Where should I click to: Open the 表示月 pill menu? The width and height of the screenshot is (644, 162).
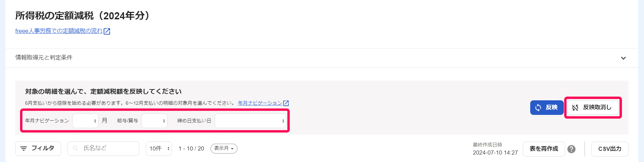[224, 148]
